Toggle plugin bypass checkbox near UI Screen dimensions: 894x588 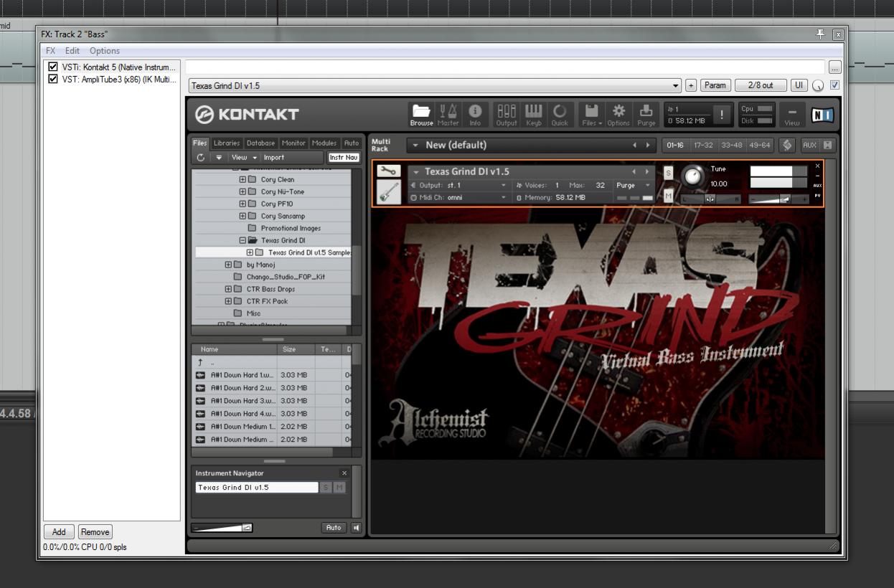(x=834, y=85)
